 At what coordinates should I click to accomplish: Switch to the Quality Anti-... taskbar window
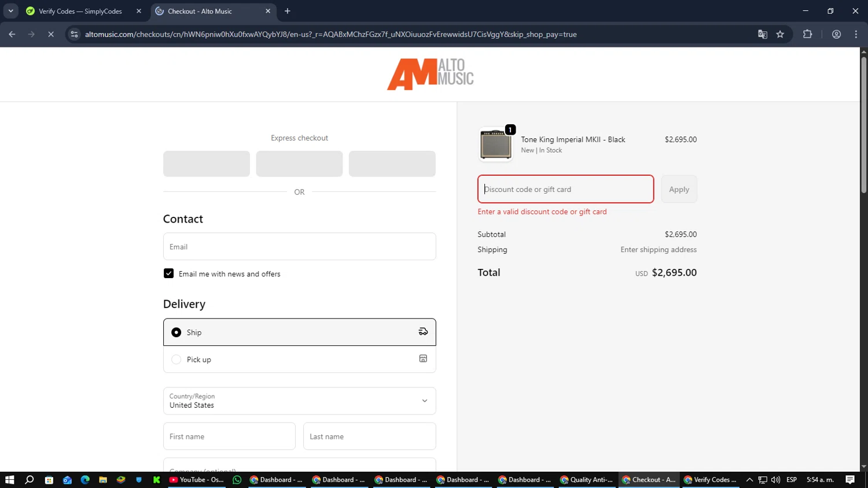coord(586,480)
